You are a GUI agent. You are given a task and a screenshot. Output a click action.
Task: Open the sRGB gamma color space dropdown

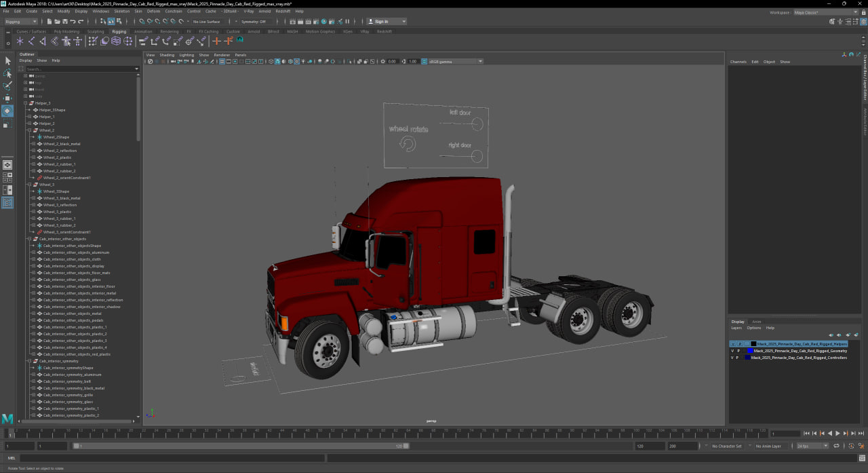456,61
